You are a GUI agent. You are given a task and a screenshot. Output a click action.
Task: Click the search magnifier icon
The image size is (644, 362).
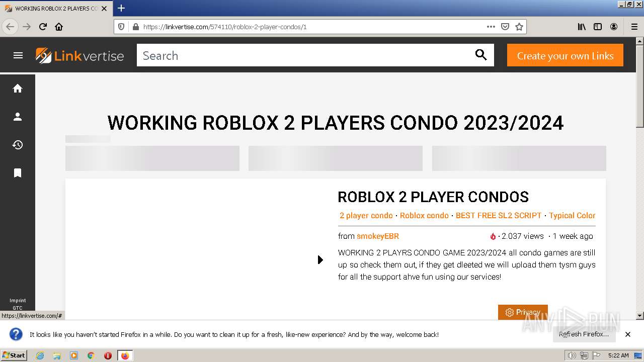point(481,55)
